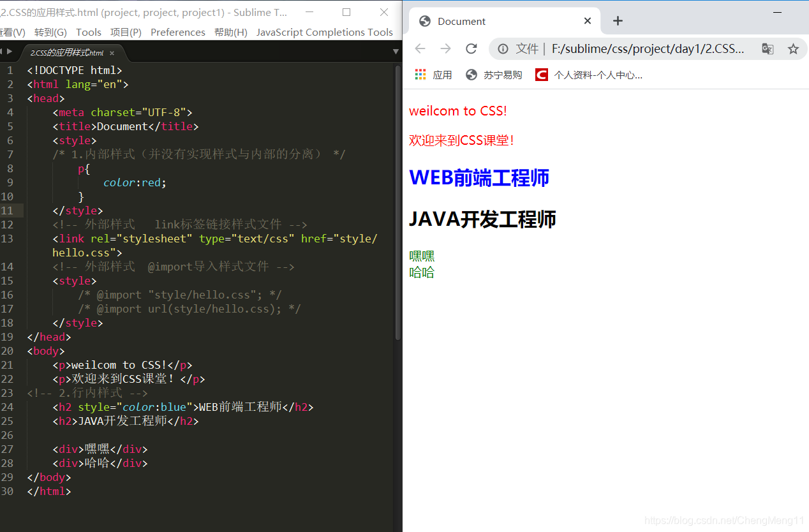The height and width of the screenshot is (532, 809).
Task: Minimize the Chrome window
Action: [777, 12]
